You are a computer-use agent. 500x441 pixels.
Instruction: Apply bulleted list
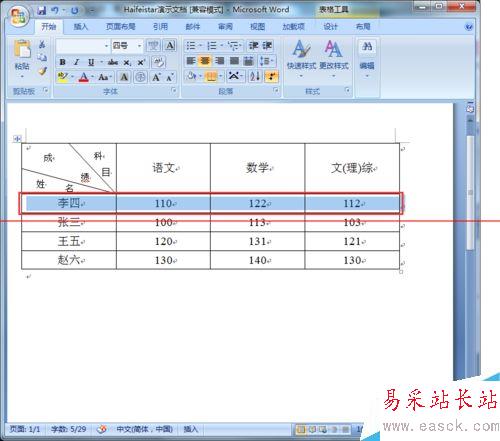coord(191,45)
